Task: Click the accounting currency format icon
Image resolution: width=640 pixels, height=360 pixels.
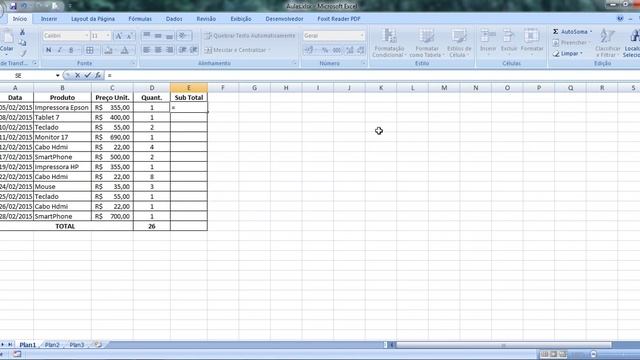Action: 309,50
